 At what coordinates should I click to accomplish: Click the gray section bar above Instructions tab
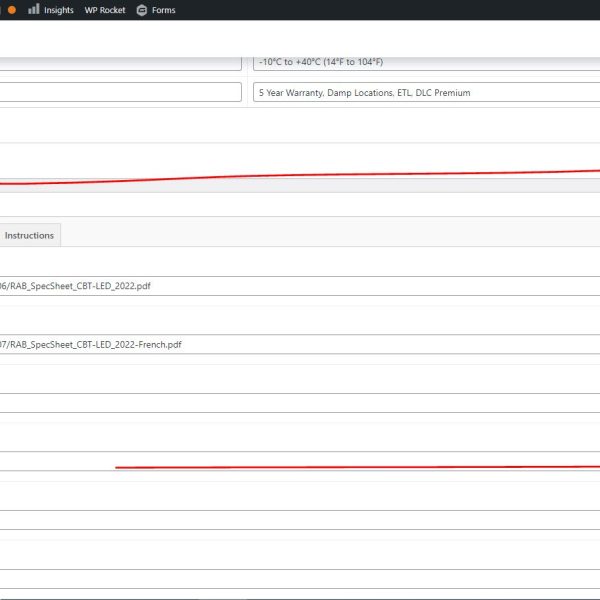click(x=300, y=186)
